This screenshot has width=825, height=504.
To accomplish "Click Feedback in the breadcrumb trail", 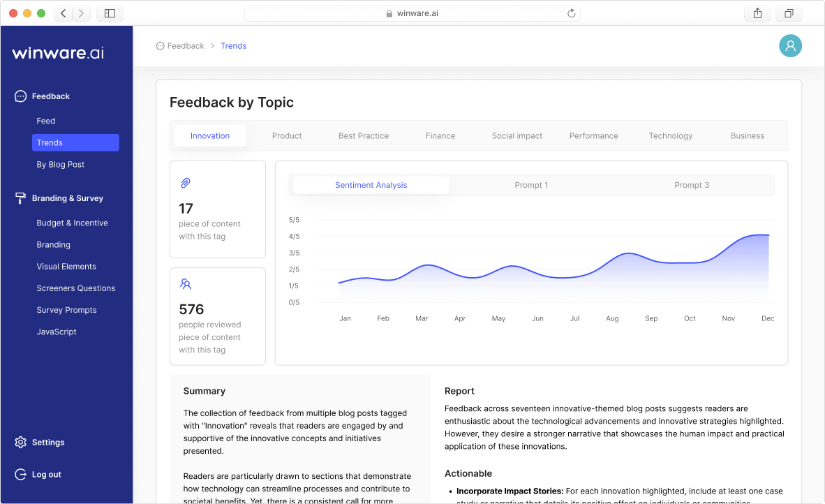I will pos(186,45).
